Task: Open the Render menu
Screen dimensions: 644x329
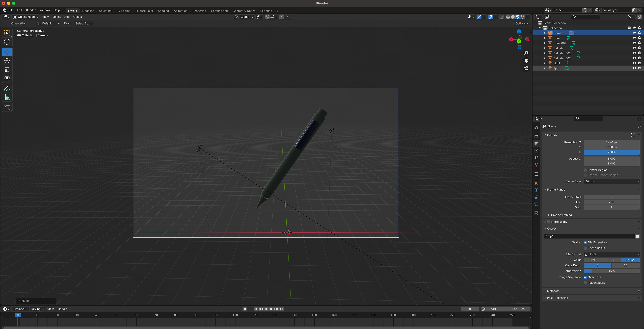Action: tap(31, 10)
